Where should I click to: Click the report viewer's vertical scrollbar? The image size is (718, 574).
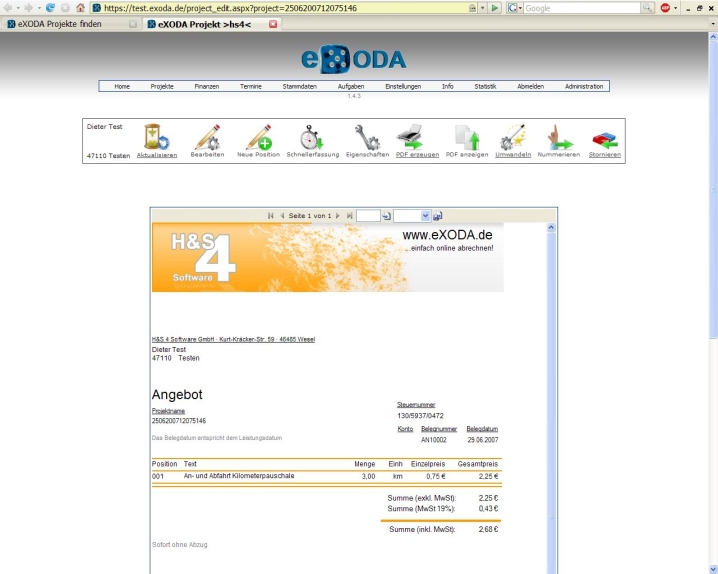[x=550, y=400]
